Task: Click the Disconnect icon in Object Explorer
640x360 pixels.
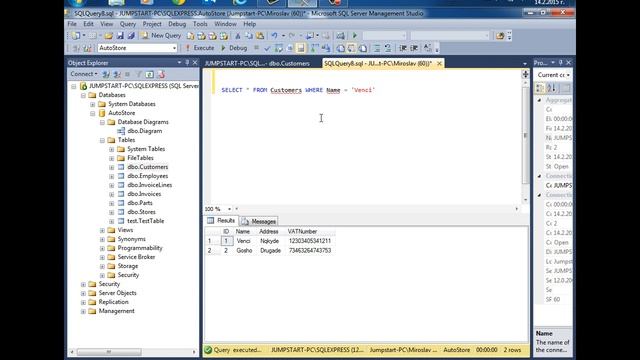Action: 117,74
